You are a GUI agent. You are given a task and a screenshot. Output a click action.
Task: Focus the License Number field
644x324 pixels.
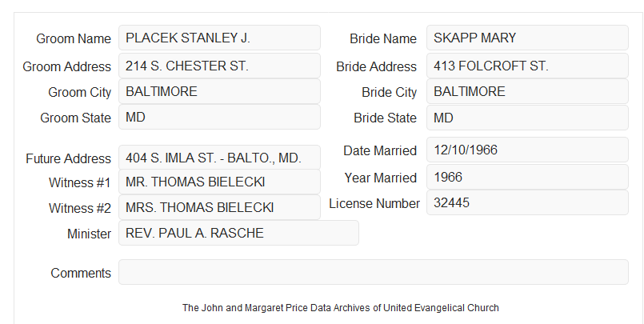click(x=527, y=202)
